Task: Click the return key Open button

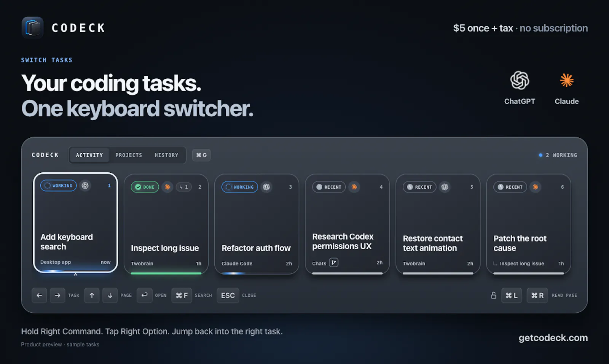Action: click(x=145, y=296)
